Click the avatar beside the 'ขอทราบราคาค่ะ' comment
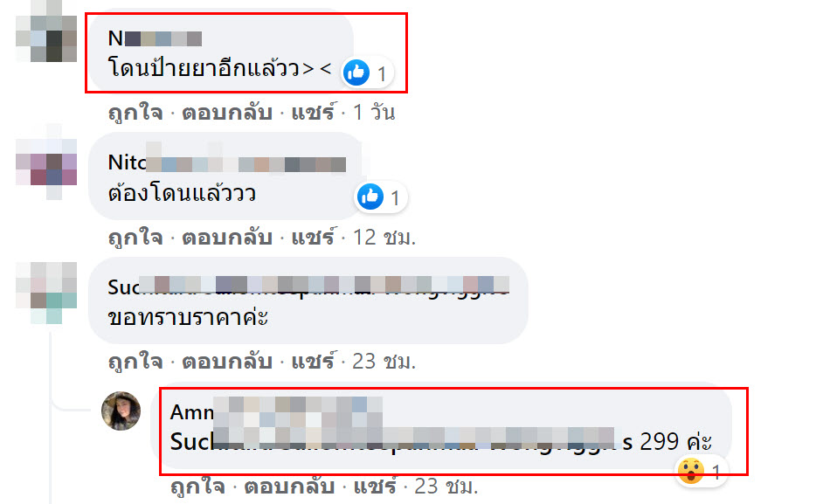The image size is (816, 504). pyautogui.click(x=46, y=293)
